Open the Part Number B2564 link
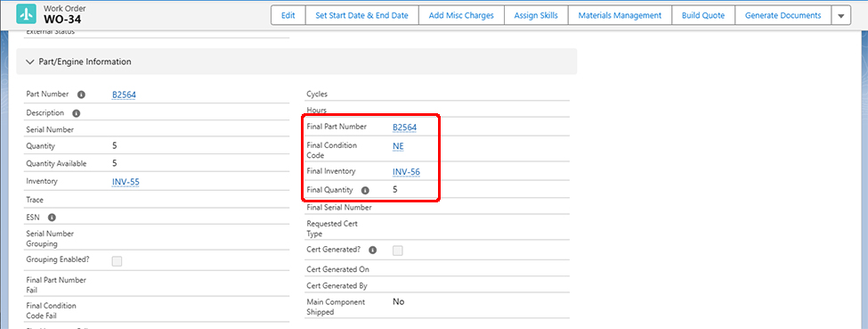868x329 pixels. coord(124,95)
